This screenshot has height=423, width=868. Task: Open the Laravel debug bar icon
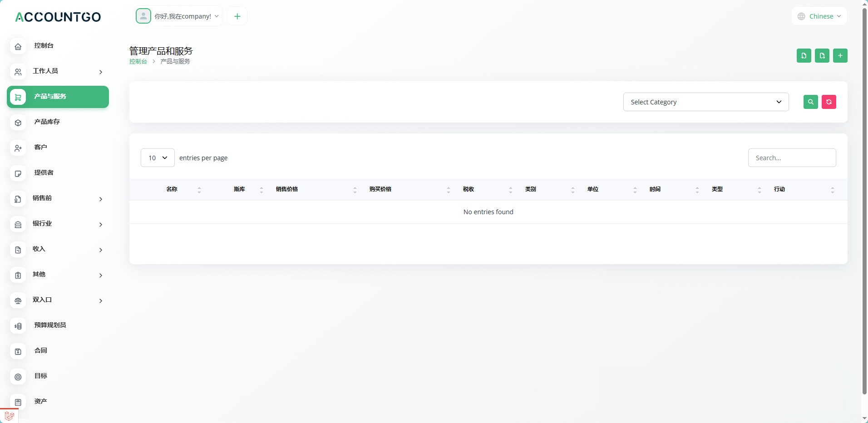(x=9, y=416)
